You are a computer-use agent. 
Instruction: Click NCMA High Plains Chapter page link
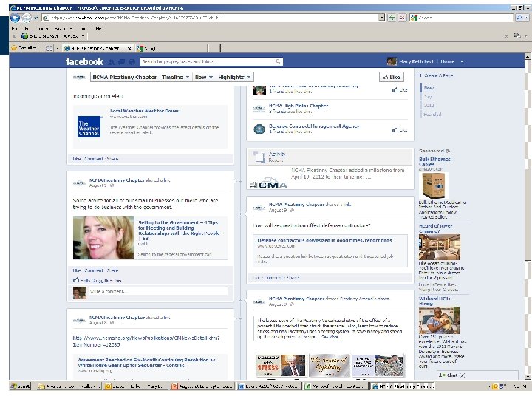pyautogui.click(x=299, y=106)
